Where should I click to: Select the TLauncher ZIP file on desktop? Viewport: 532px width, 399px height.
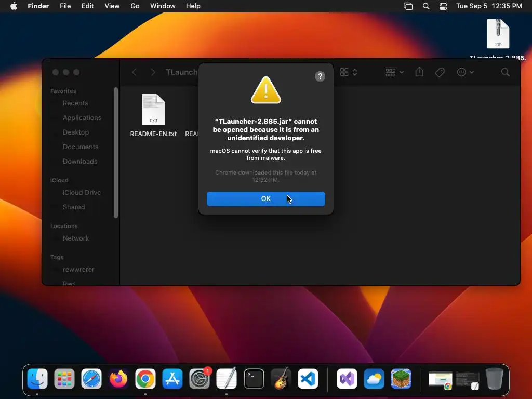pos(498,34)
